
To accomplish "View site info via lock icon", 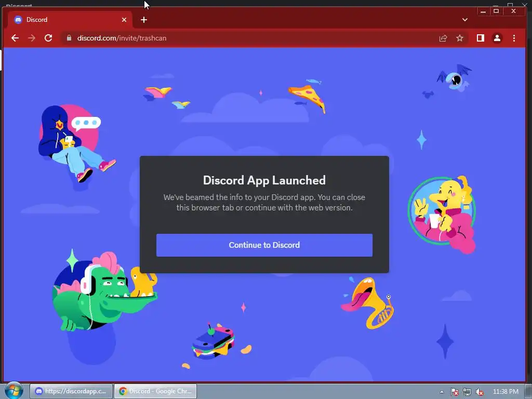I will [x=69, y=38].
